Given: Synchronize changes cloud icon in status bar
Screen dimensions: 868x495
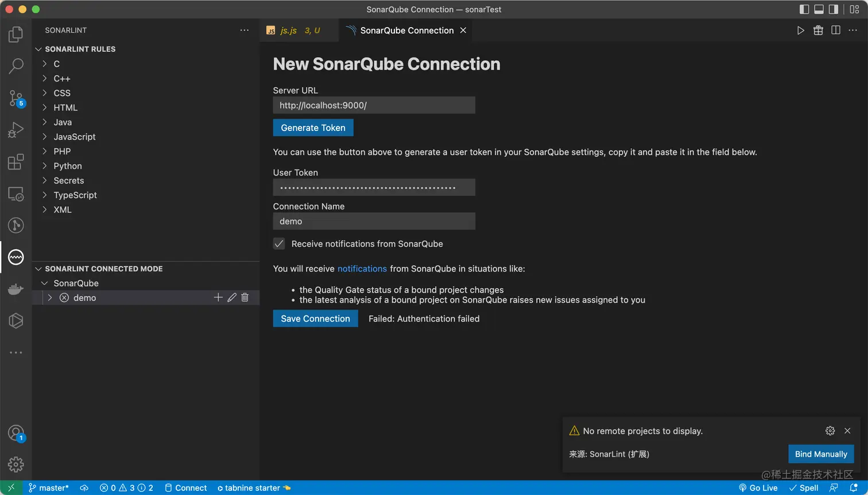Looking at the screenshot, I should click(x=84, y=488).
